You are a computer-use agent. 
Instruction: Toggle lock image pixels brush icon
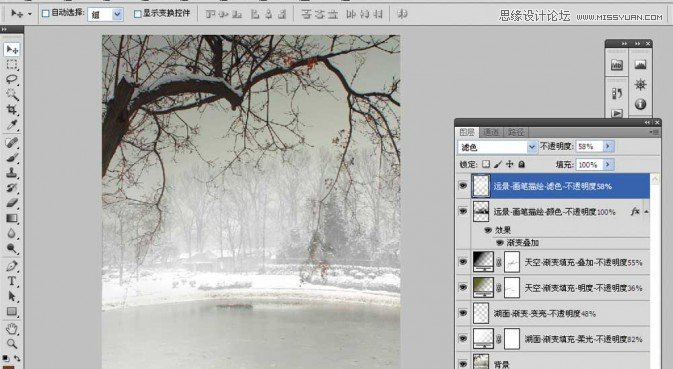498,164
